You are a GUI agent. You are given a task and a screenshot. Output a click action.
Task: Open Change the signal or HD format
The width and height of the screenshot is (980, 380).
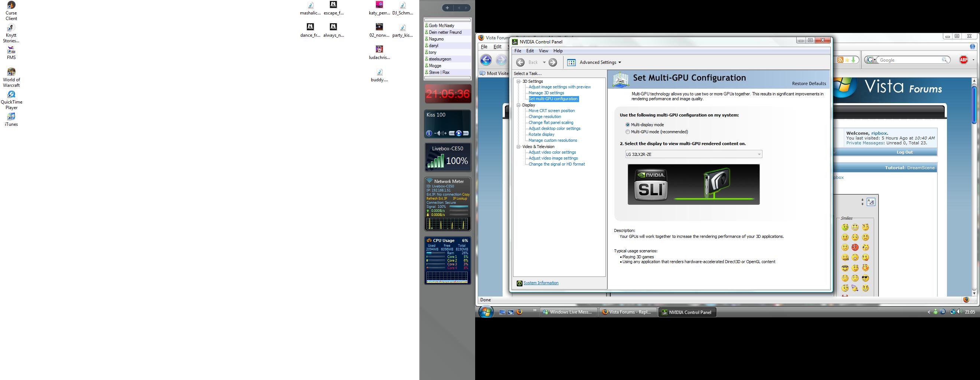click(x=556, y=164)
